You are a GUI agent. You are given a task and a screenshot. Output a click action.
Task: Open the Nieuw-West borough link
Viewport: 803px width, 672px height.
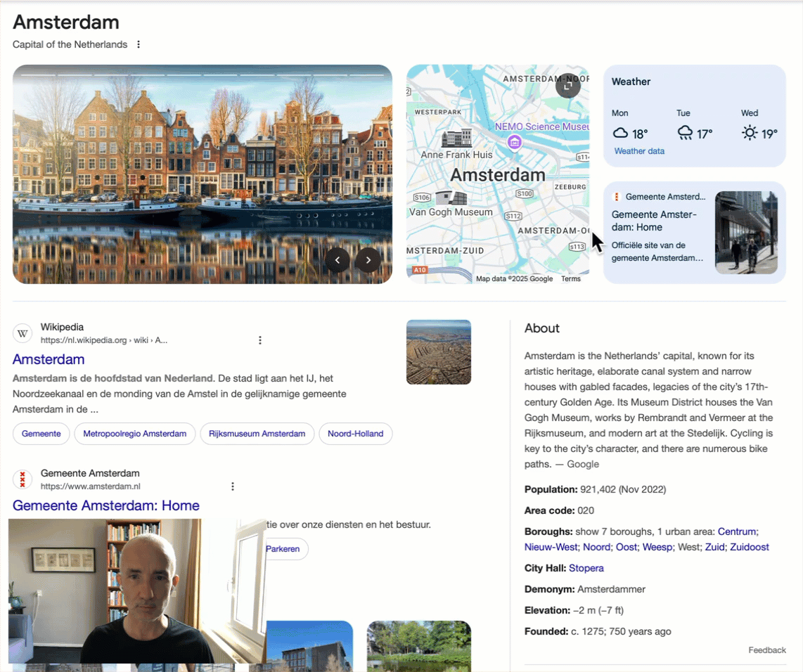click(551, 547)
